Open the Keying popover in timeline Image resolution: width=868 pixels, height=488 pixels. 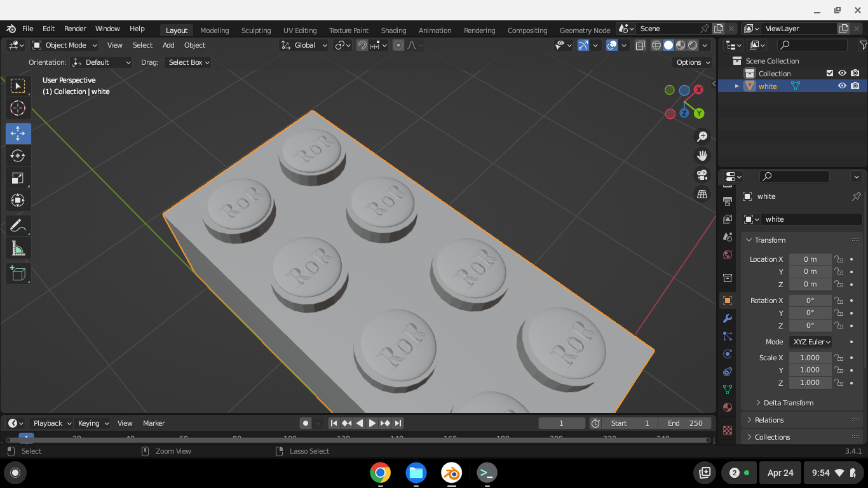[93, 423]
